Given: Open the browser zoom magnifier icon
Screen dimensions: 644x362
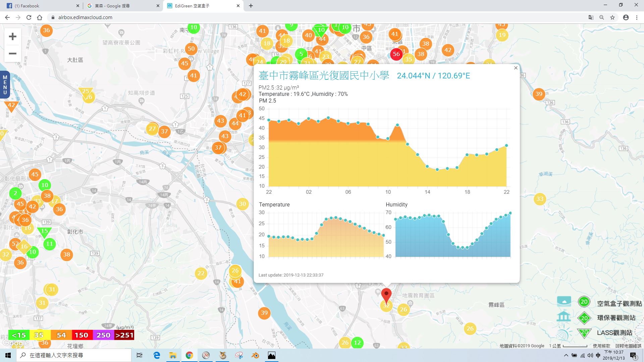Looking at the screenshot, I should point(602,17).
